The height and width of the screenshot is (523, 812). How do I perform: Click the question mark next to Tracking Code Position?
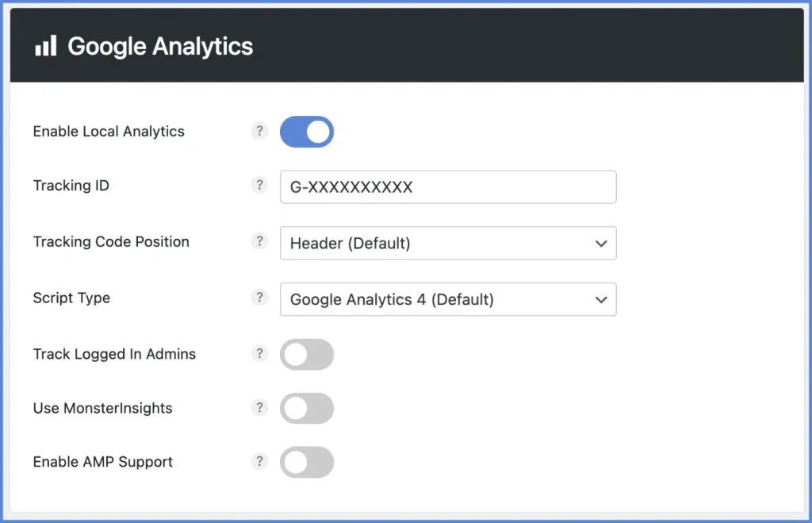(x=260, y=241)
